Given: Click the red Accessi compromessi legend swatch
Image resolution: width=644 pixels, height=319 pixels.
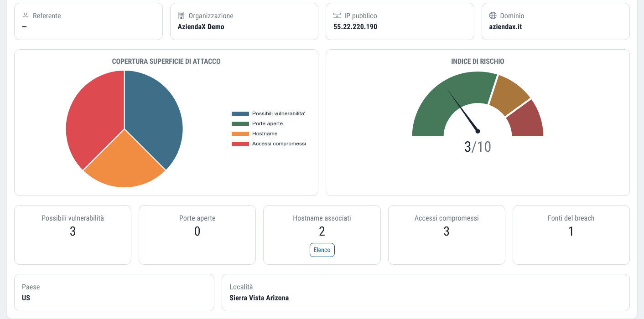Looking at the screenshot, I should click(x=240, y=144).
